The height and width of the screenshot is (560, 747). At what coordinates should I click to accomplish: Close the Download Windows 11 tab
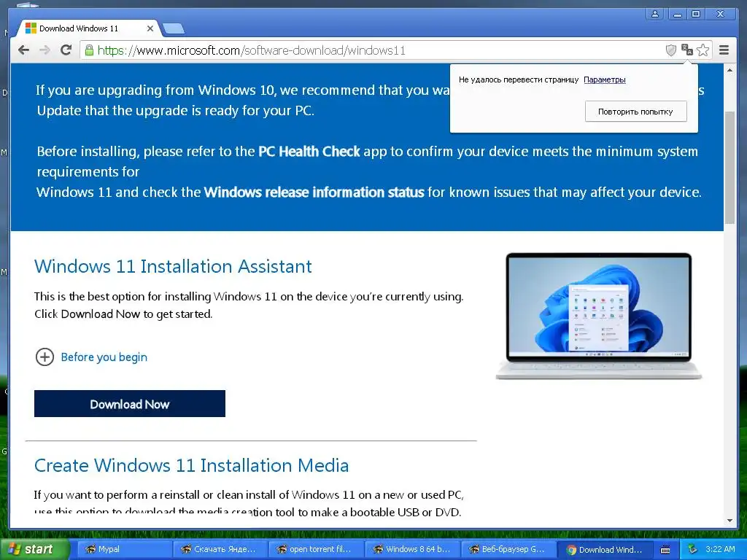coord(150,28)
